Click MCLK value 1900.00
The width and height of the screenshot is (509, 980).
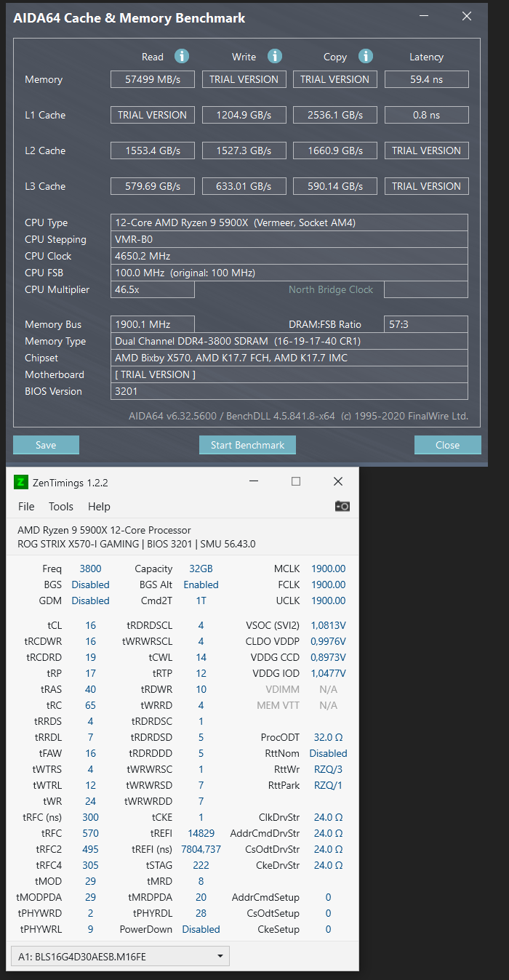(x=328, y=569)
